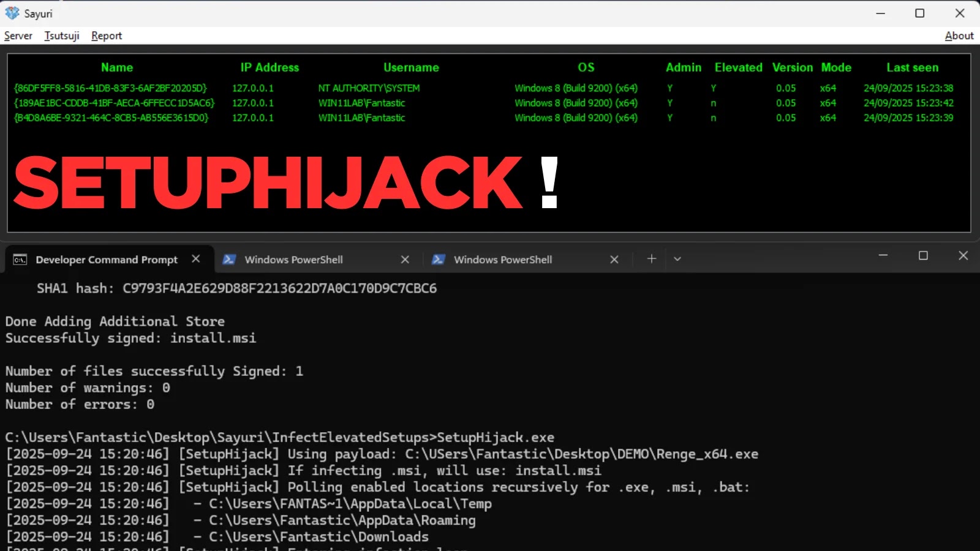
Task: Open the About link
Action: point(959,36)
